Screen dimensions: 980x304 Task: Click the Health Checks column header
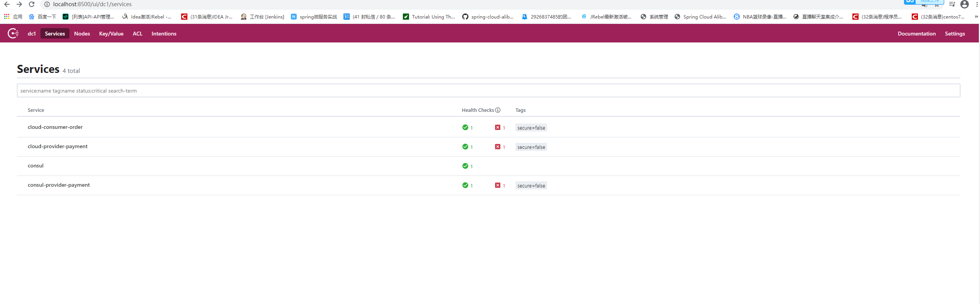478,110
